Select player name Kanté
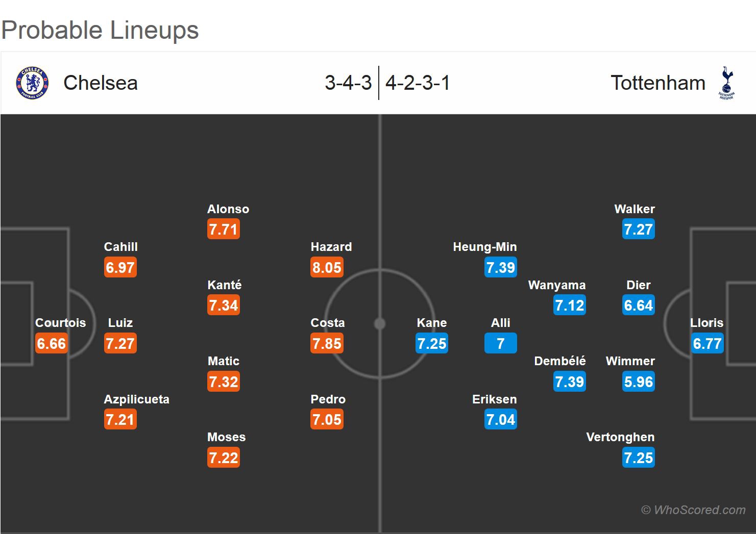 [225, 285]
